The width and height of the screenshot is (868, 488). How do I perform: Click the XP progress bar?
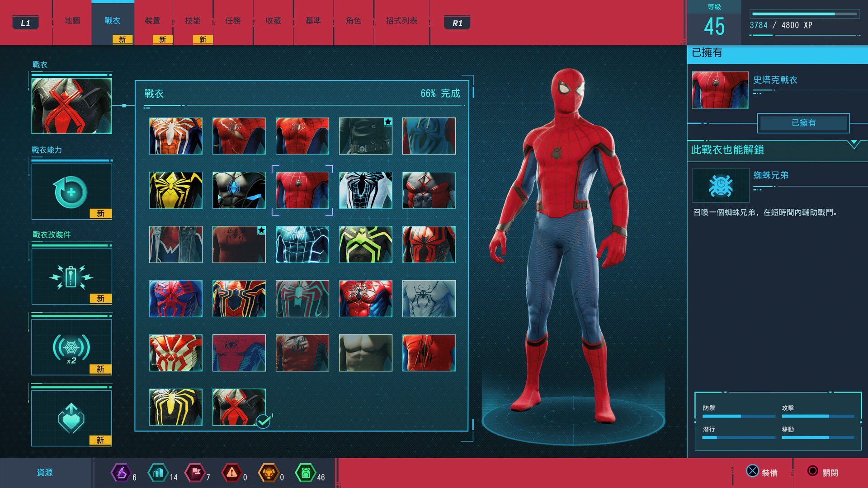point(805,14)
